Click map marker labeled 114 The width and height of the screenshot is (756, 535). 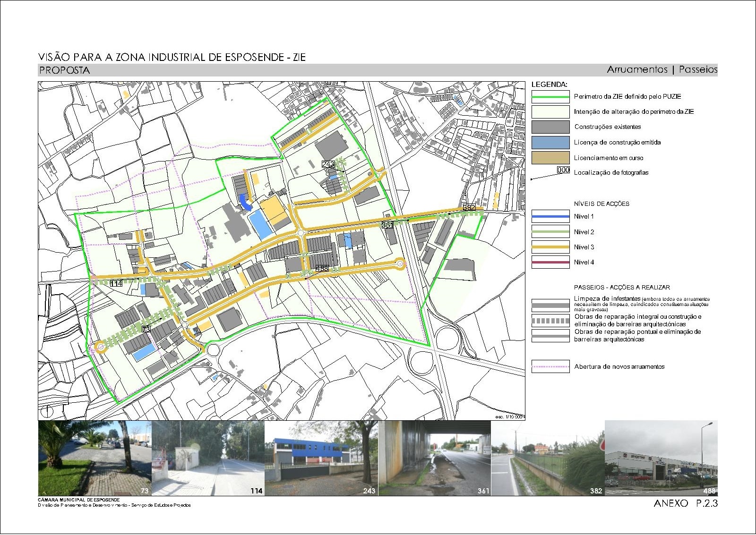click(x=116, y=283)
